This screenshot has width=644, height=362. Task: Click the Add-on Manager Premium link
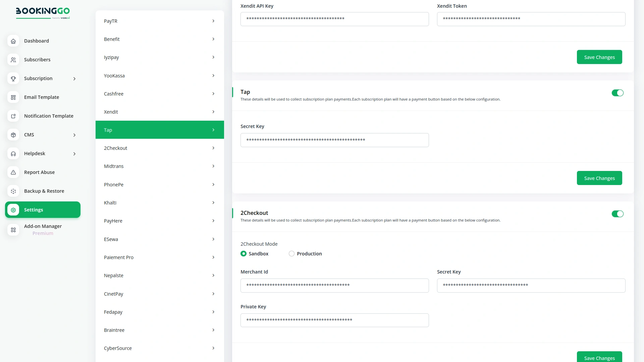43,230
